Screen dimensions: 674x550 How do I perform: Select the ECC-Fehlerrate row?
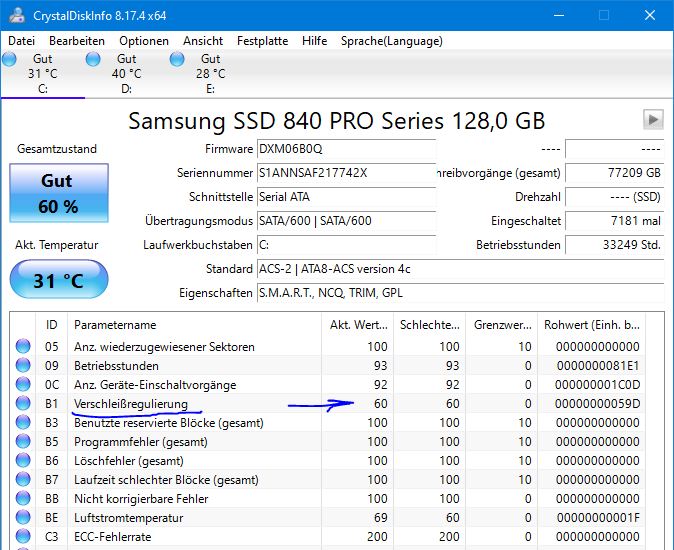point(328,536)
